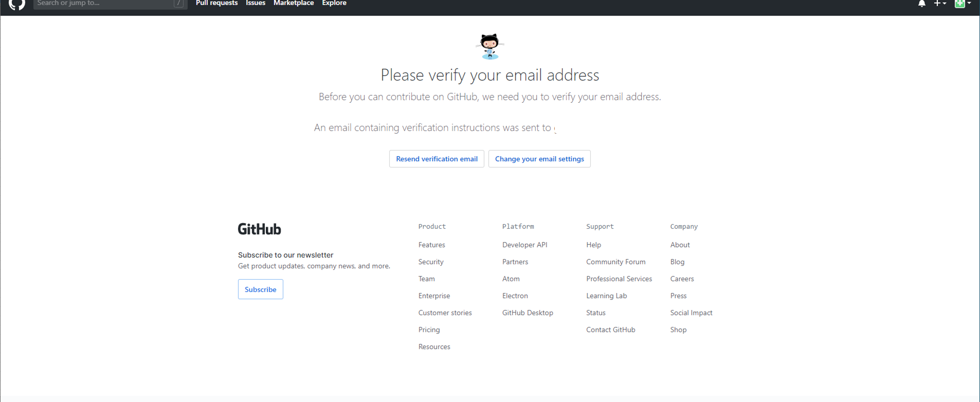Open the Developer API footer link

[524, 245]
